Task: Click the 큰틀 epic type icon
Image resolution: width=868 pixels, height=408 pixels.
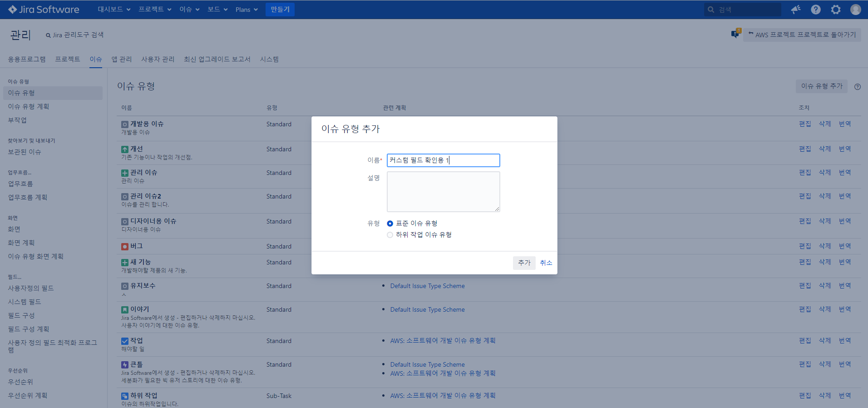Action: [x=125, y=365]
